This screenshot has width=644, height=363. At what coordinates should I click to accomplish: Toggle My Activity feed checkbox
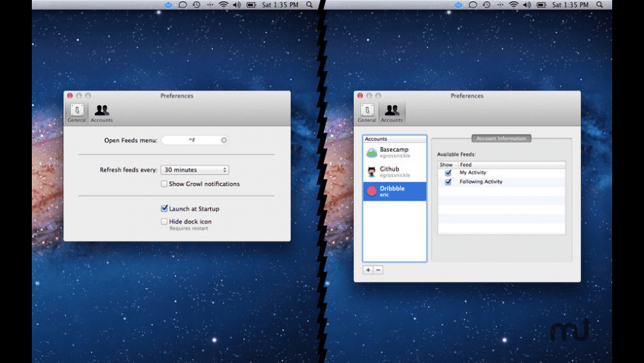448,173
